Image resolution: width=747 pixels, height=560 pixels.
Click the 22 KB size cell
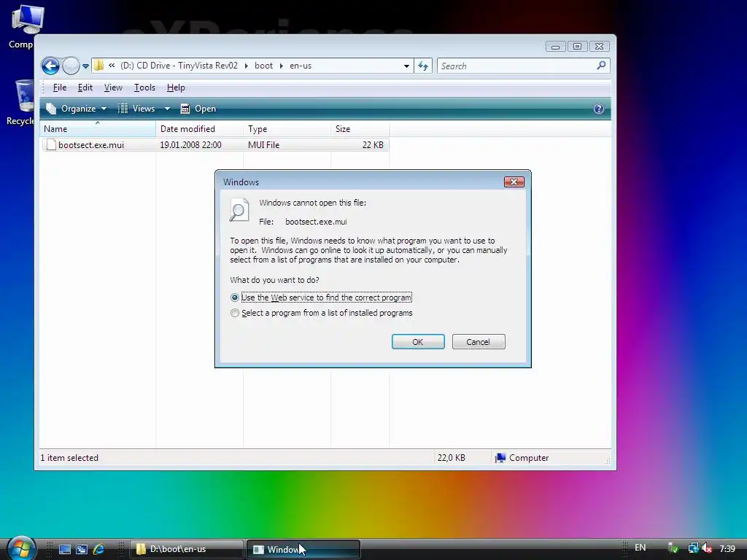pyautogui.click(x=373, y=145)
